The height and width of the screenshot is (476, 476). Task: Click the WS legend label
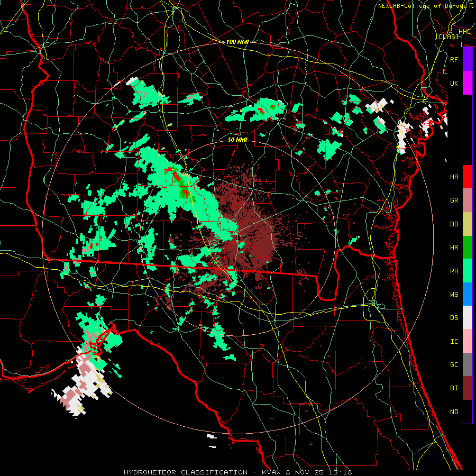coord(454,295)
